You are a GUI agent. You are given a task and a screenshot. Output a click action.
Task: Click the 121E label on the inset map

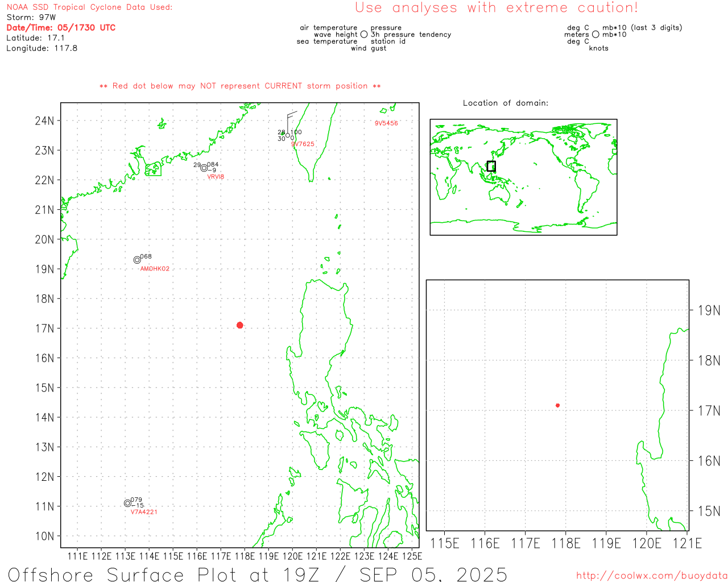click(x=687, y=543)
